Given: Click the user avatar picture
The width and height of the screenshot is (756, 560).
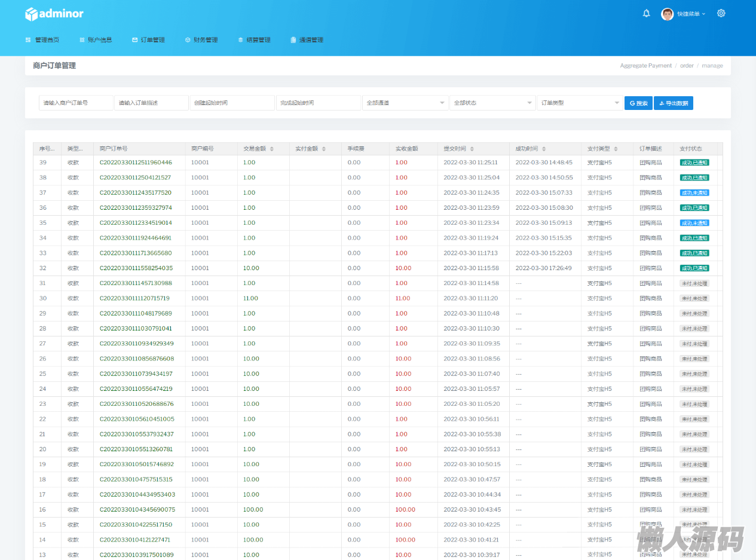Looking at the screenshot, I should tap(667, 14).
